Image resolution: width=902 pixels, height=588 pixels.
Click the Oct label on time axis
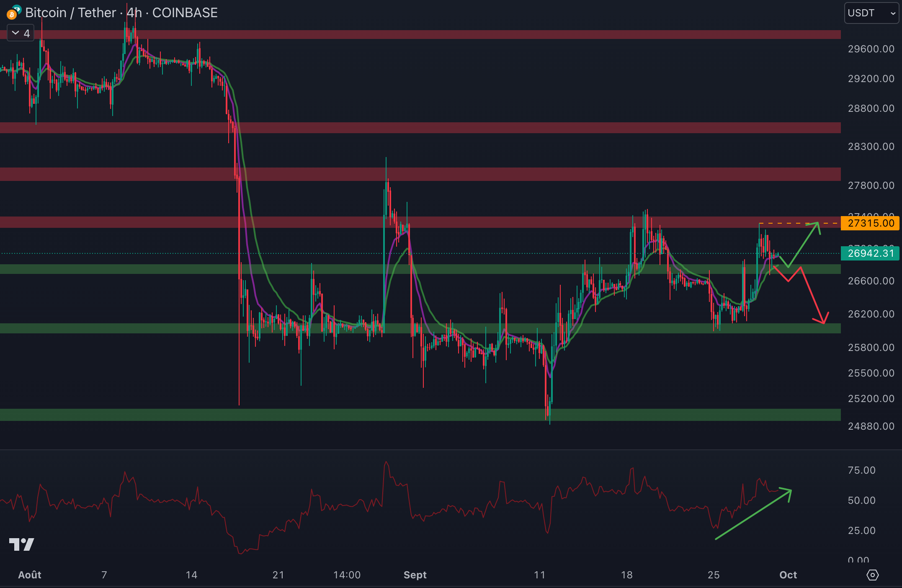click(788, 575)
